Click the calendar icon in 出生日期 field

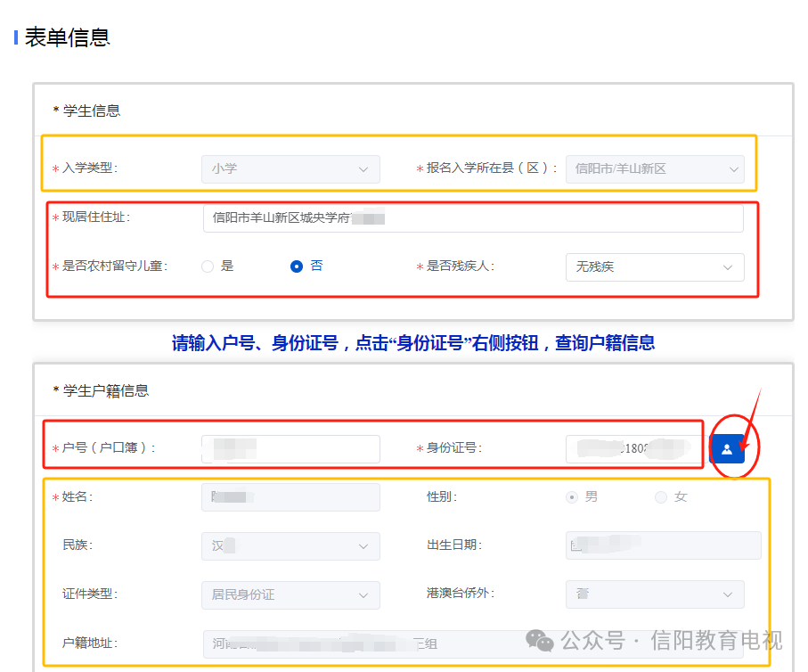pyautogui.click(x=576, y=545)
